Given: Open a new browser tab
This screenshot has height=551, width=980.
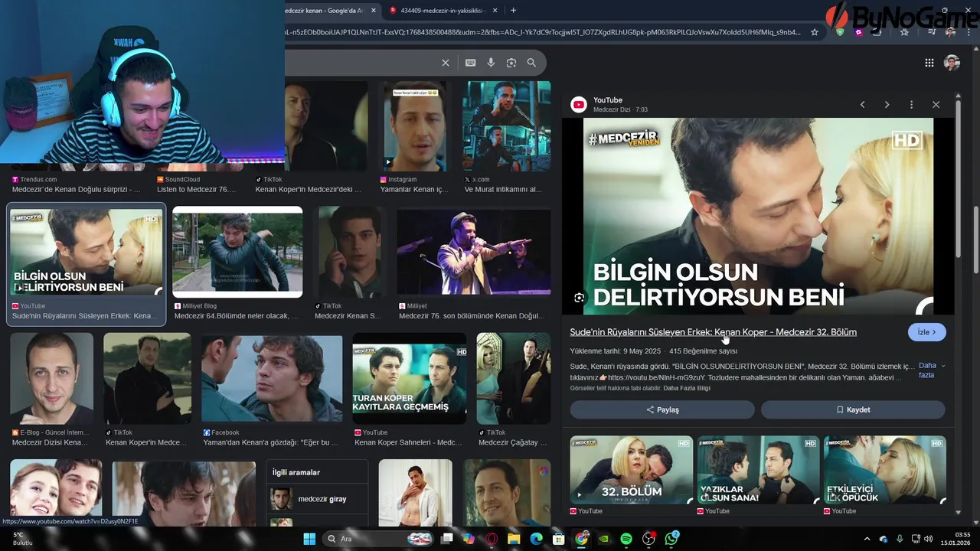Looking at the screenshot, I should coord(513,10).
